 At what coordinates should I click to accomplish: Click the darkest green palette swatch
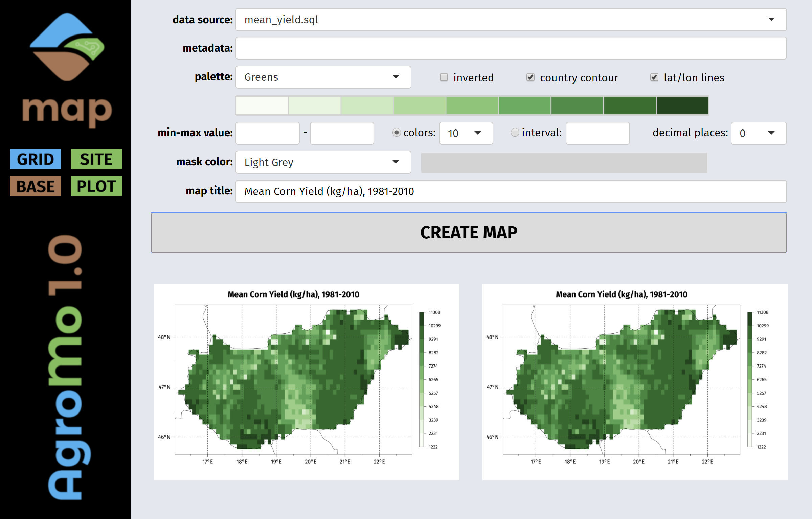(x=682, y=105)
